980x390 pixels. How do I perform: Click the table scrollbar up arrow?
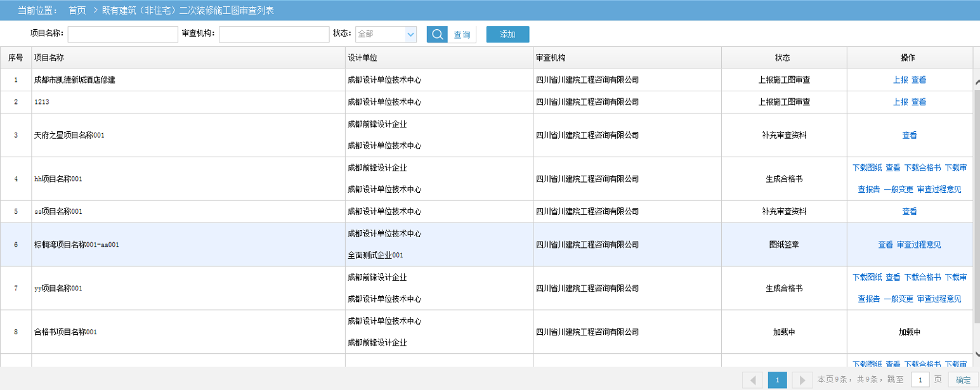976,81
